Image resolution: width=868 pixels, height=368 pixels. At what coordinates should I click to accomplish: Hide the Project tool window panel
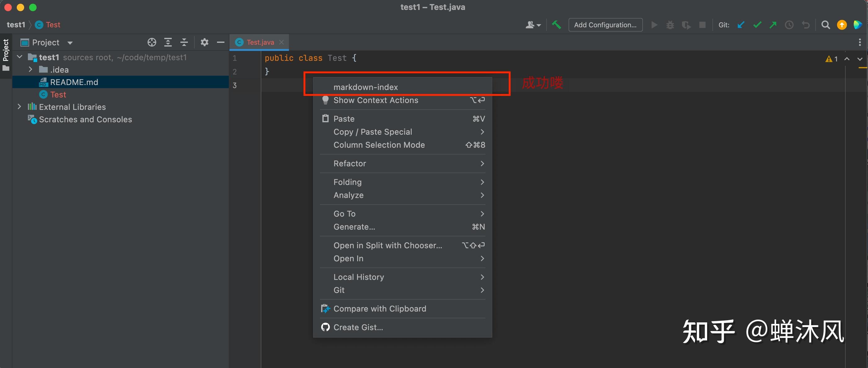[221, 43]
